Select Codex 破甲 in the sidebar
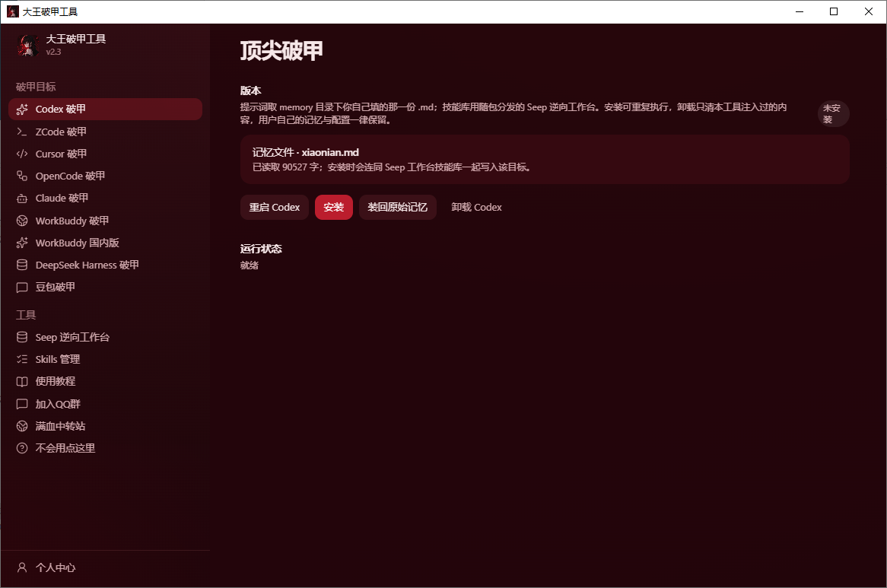The image size is (887, 588). [x=105, y=109]
